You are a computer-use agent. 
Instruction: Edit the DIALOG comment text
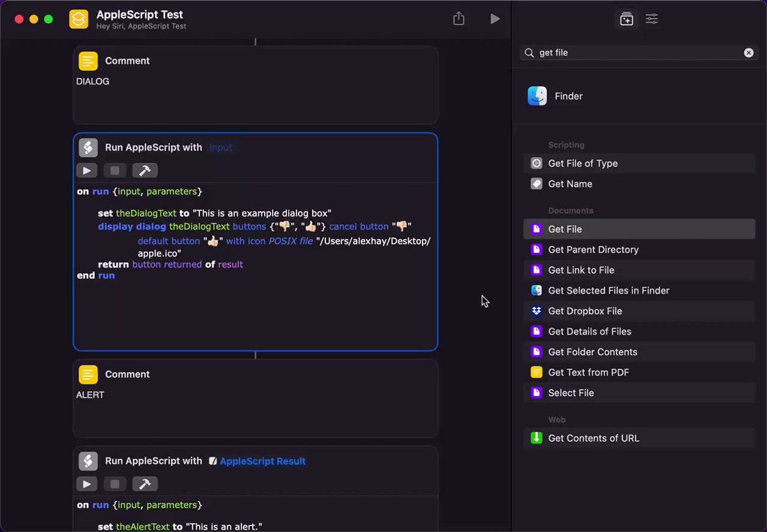coord(93,82)
